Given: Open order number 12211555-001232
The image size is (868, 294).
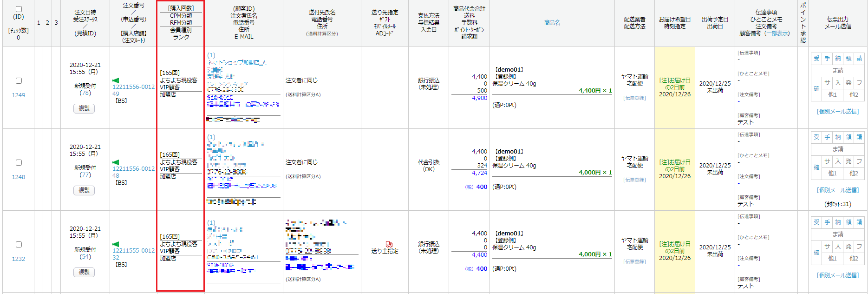Looking at the screenshot, I should (133, 254).
